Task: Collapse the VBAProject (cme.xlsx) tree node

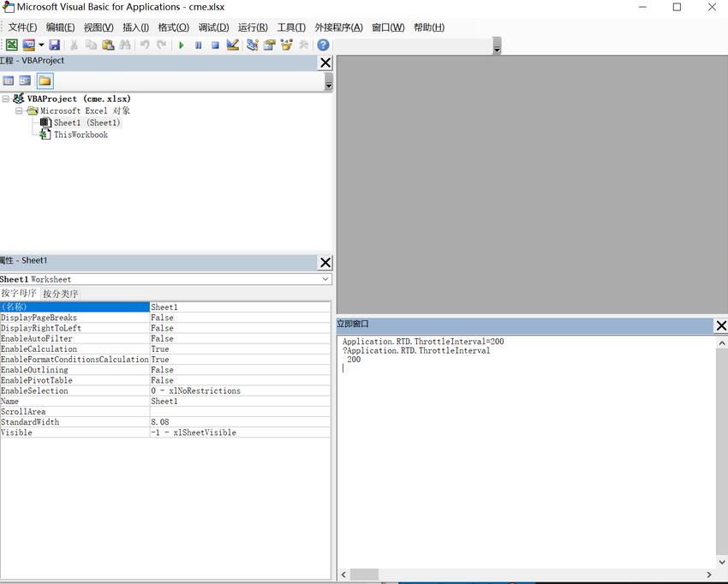Action: [x=6, y=98]
